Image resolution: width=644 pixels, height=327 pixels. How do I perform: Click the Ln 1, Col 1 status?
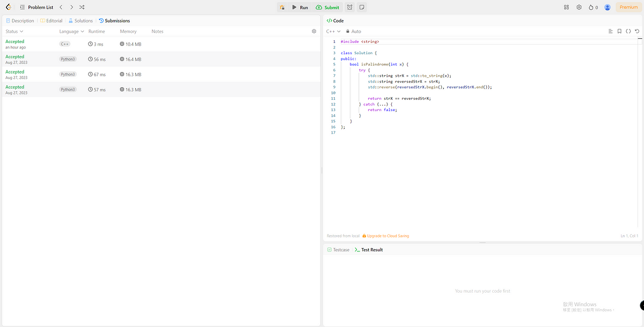pos(629,236)
